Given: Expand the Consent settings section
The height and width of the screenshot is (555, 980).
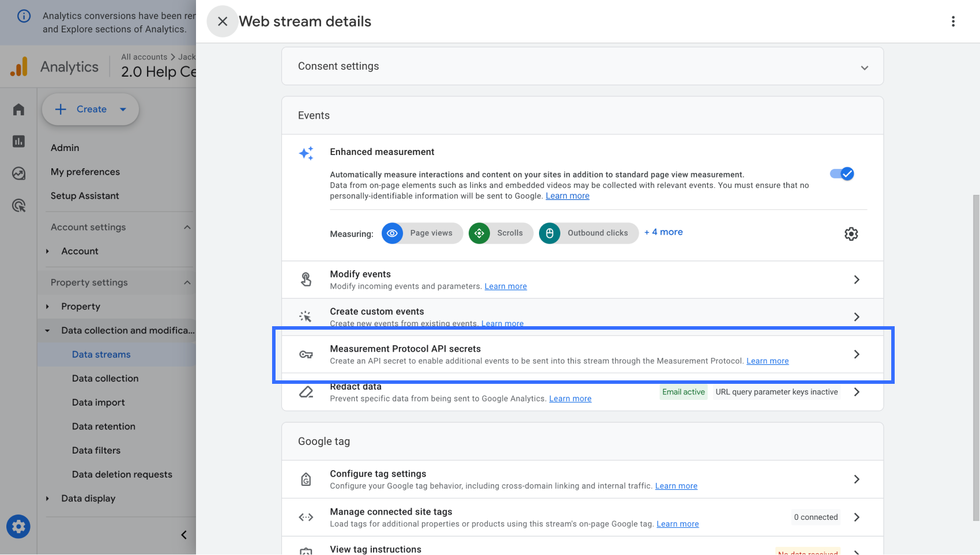Looking at the screenshot, I should click(x=864, y=67).
